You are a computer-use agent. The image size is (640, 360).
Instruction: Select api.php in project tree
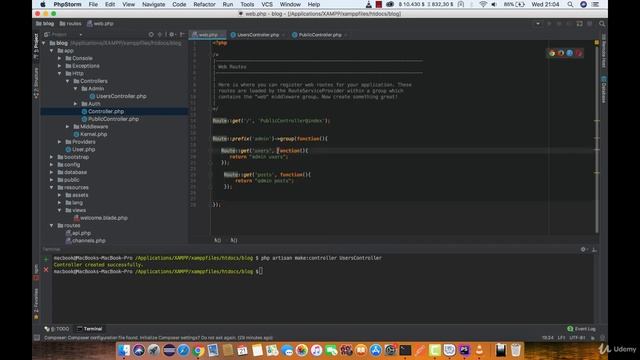(78, 233)
